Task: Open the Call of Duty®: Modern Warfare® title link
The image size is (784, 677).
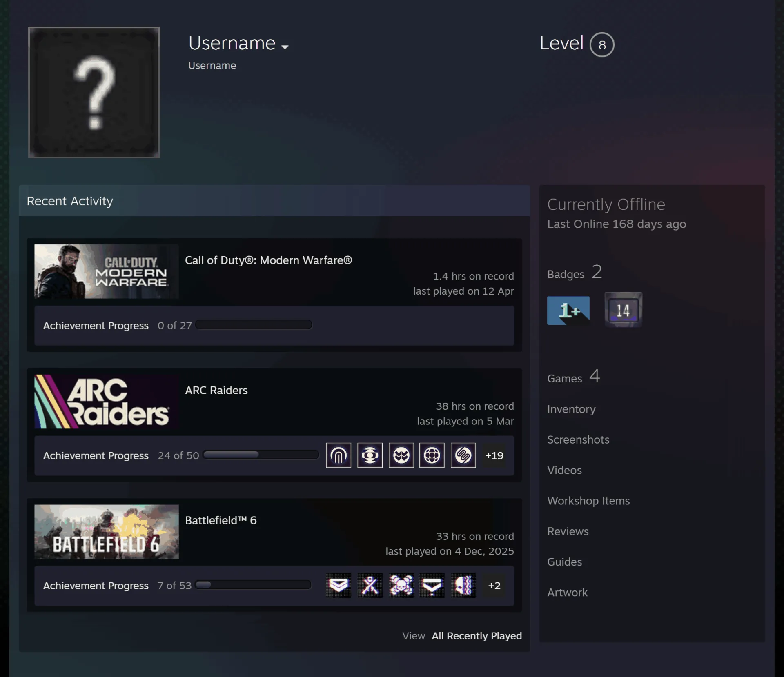Action: pos(268,260)
